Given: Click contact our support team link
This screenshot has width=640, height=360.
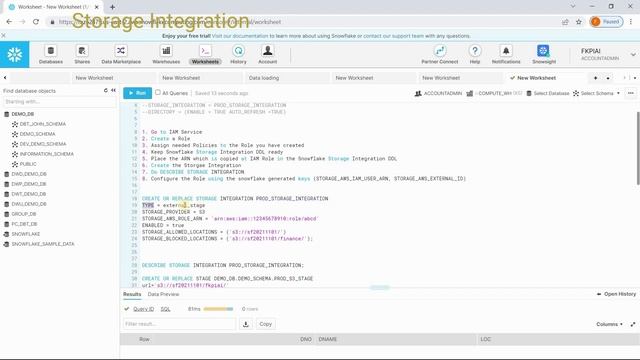Looking at the screenshot, I should point(393,36).
